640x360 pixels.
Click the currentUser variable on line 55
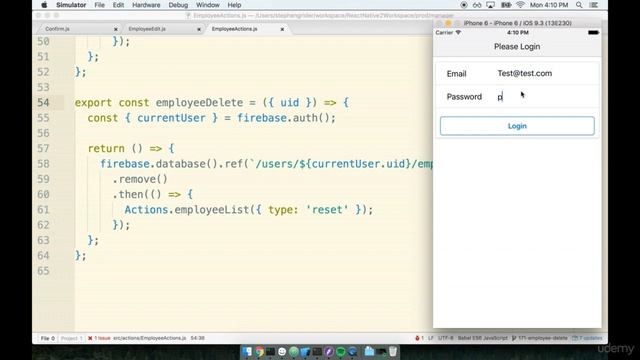click(171, 118)
